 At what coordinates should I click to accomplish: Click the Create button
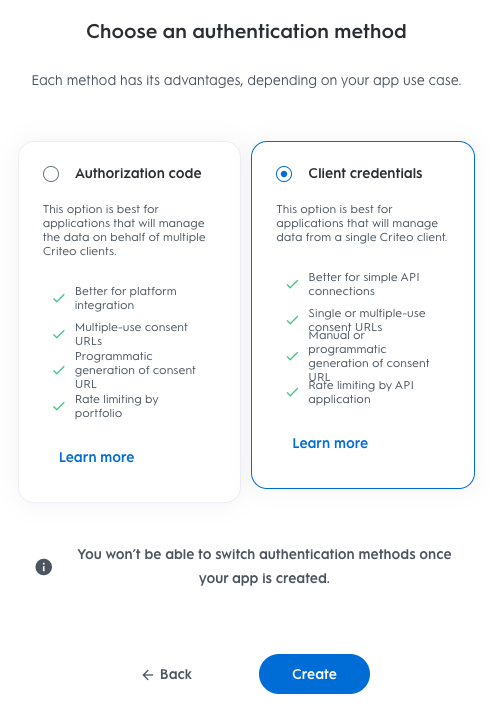click(x=314, y=674)
